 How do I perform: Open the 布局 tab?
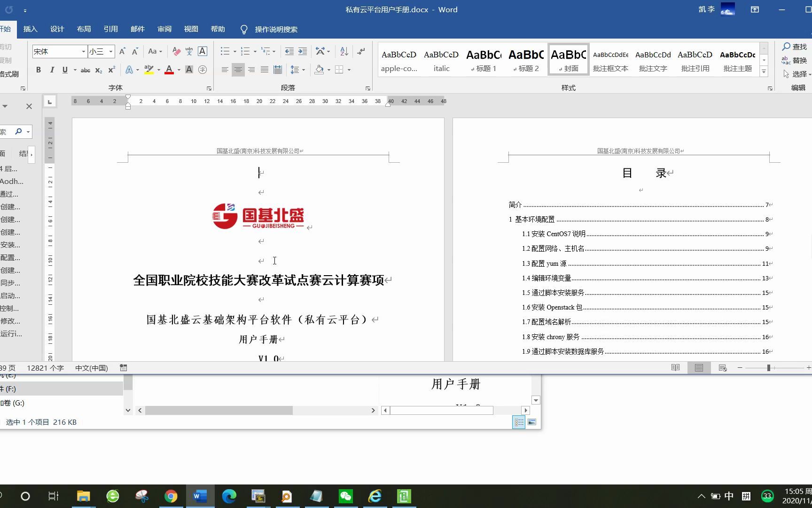pyautogui.click(x=84, y=29)
